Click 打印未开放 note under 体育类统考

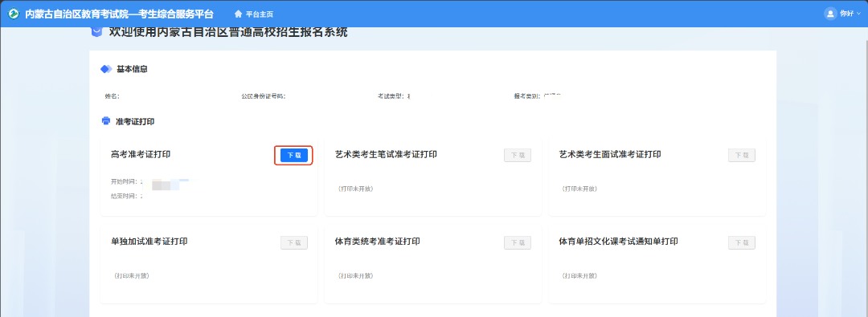click(x=355, y=275)
